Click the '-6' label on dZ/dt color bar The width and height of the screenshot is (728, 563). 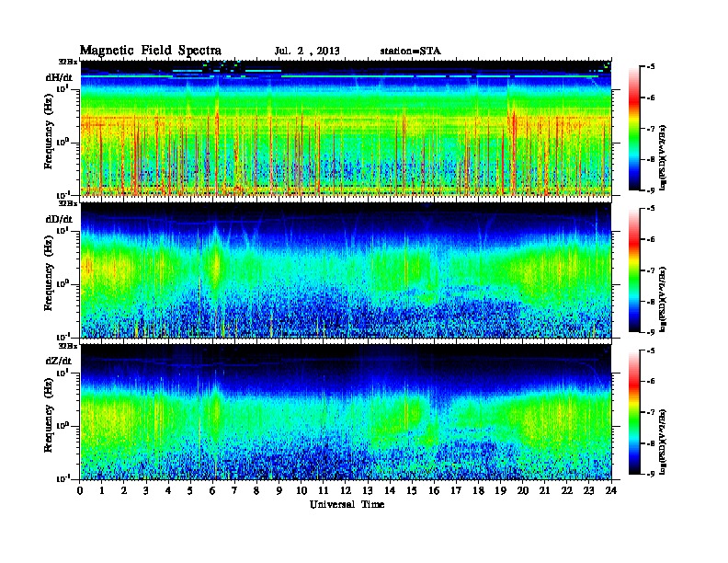(650, 381)
